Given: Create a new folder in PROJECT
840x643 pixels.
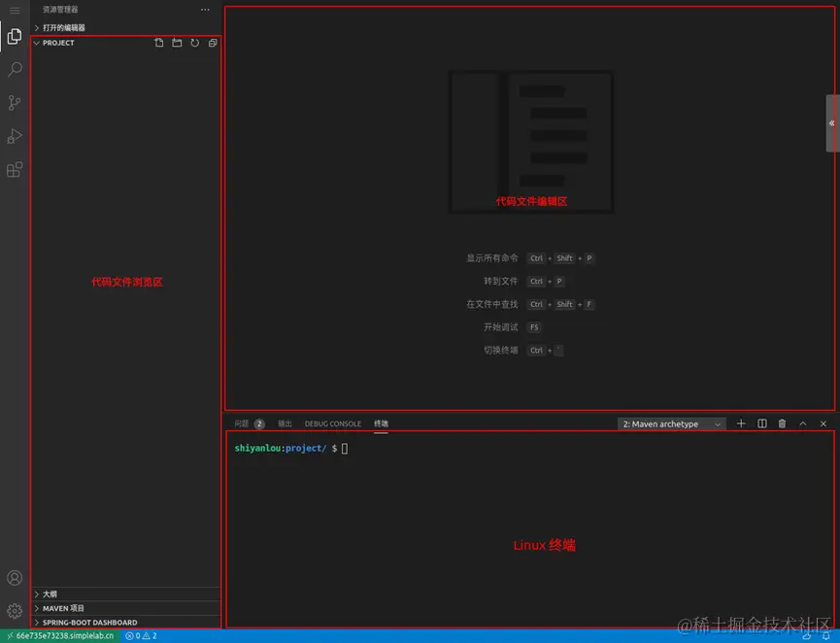Looking at the screenshot, I should coord(177,43).
